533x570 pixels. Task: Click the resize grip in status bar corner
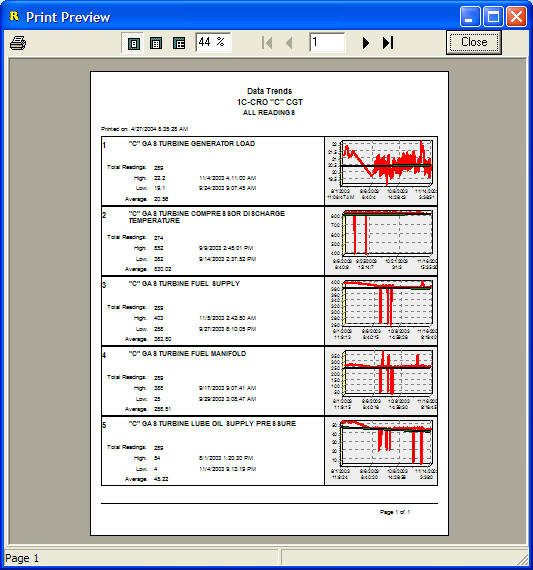click(522, 559)
